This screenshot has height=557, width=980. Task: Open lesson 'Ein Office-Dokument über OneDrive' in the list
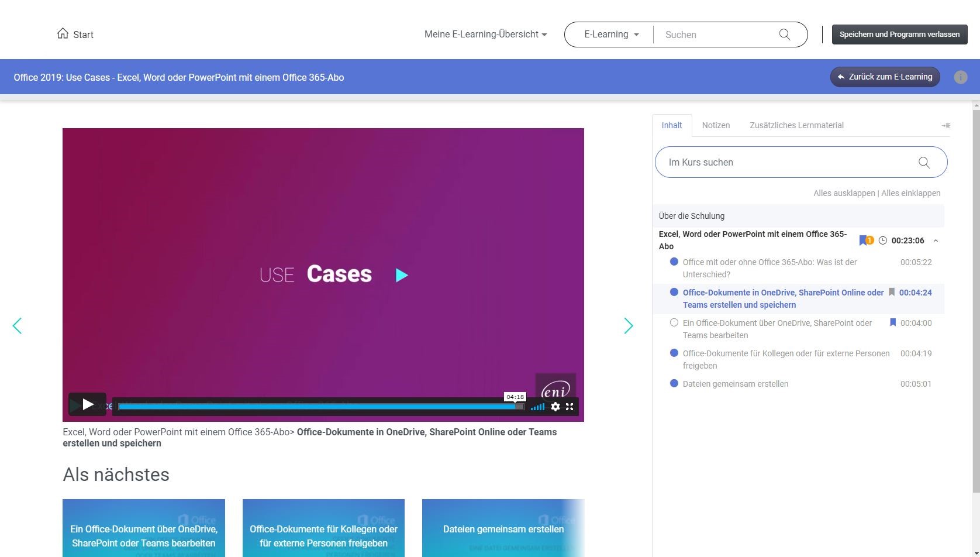[x=777, y=329]
